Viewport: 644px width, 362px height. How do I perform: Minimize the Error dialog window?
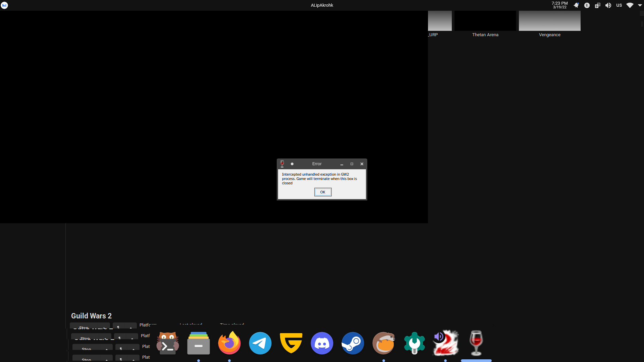coord(342,164)
